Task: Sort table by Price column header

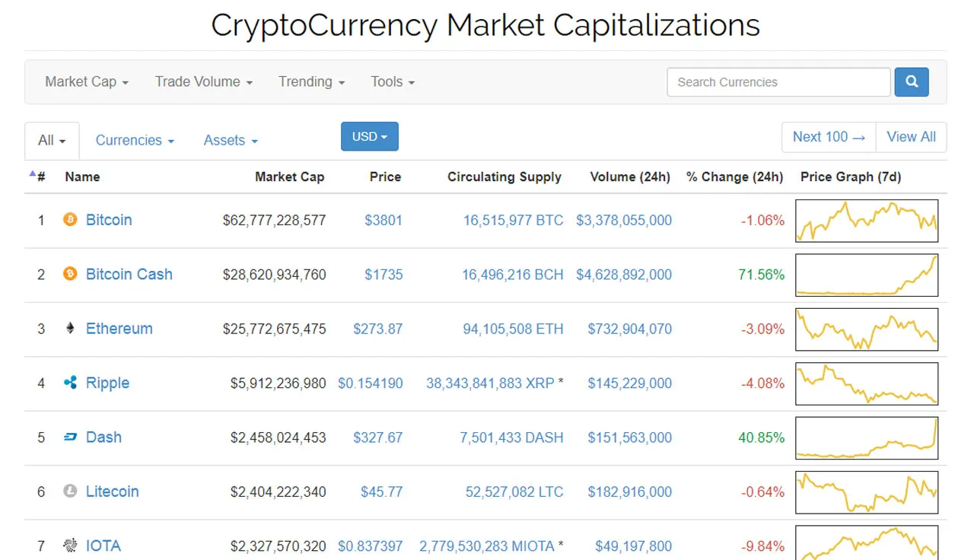Action: [x=385, y=177]
